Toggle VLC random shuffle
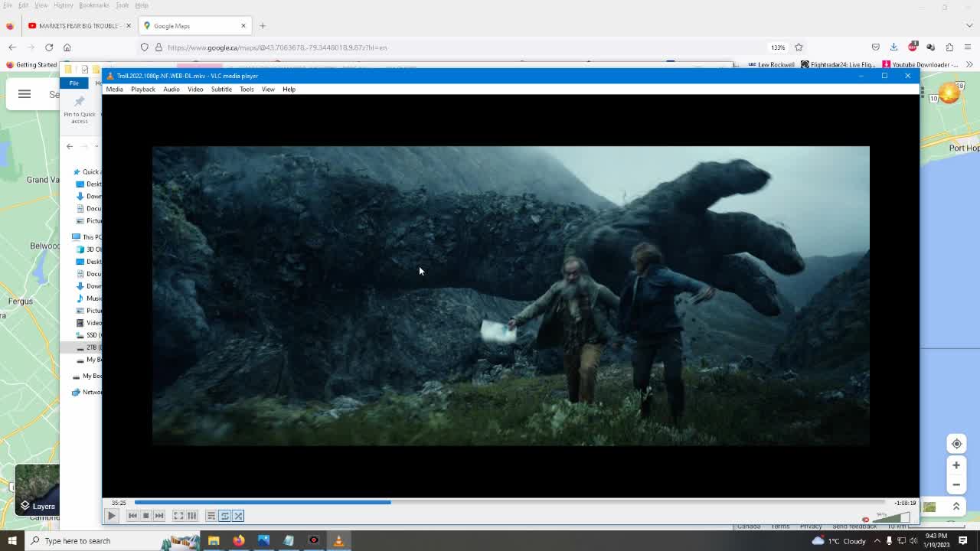 (238, 516)
